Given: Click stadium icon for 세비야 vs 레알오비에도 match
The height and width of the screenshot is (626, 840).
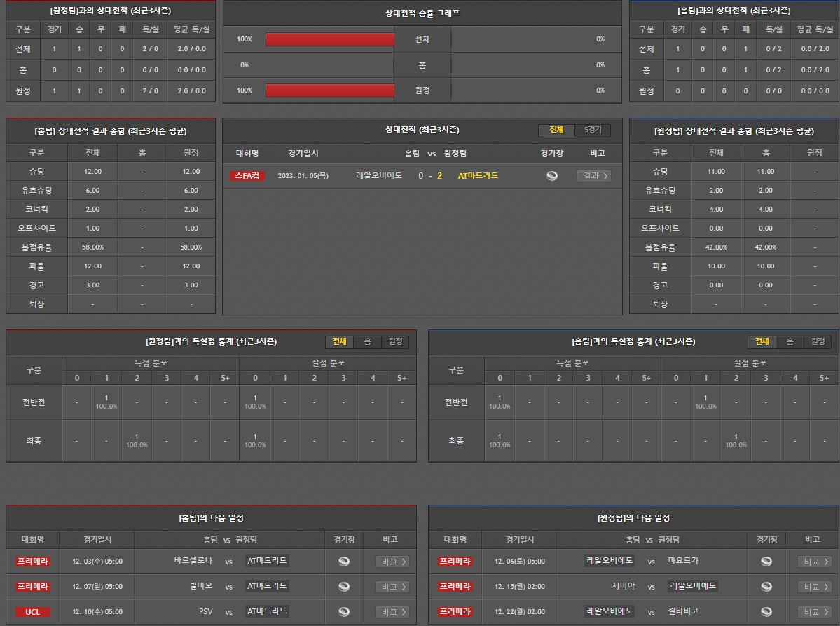Looking at the screenshot, I should pyautogui.click(x=766, y=587).
